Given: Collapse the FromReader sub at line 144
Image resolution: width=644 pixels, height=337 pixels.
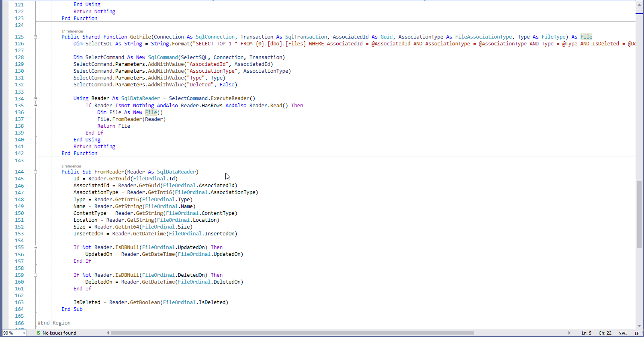Looking at the screenshot, I should (35, 172).
